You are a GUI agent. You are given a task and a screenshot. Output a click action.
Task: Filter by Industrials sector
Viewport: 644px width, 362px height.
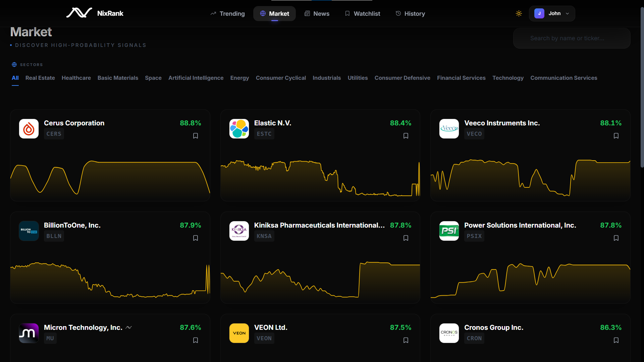click(x=327, y=78)
